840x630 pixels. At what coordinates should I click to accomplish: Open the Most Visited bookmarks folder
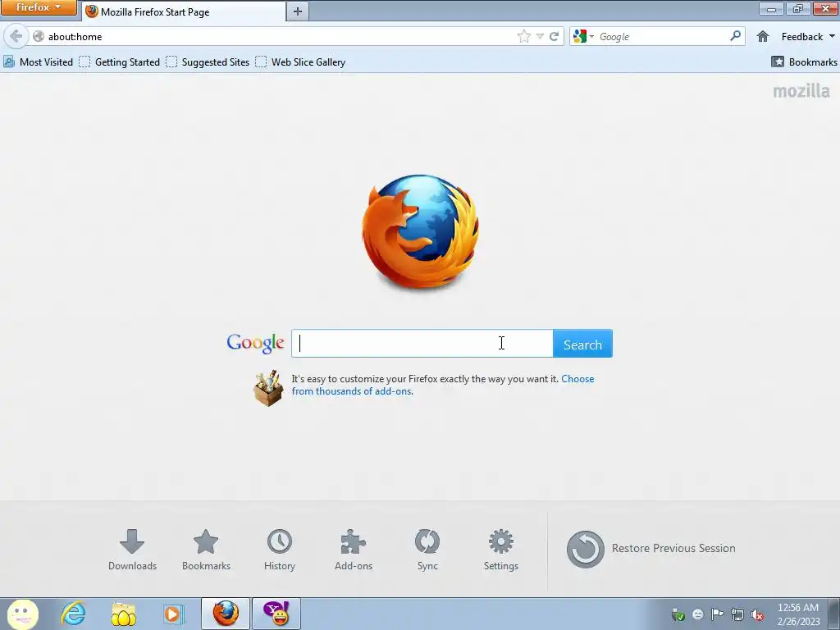coord(38,62)
